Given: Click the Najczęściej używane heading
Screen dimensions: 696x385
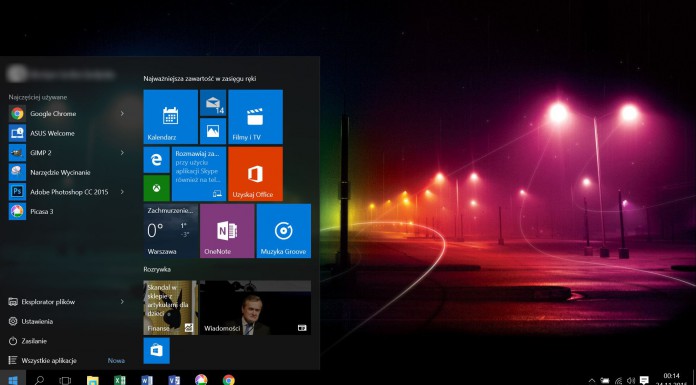Looking at the screenshot, I should (x=38, y=97).
